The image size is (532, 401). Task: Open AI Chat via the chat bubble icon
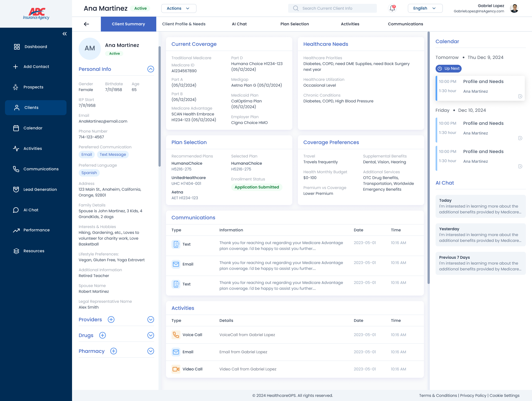(16, 210)
